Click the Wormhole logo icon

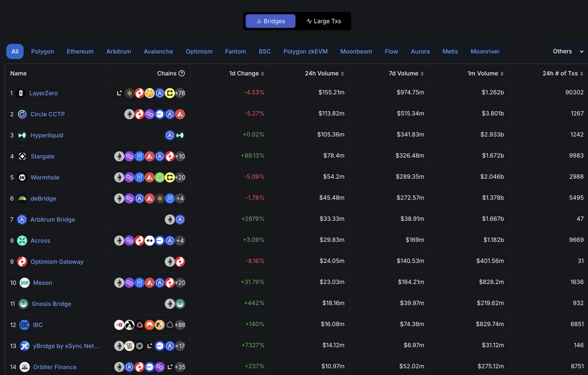coord(22,177)
